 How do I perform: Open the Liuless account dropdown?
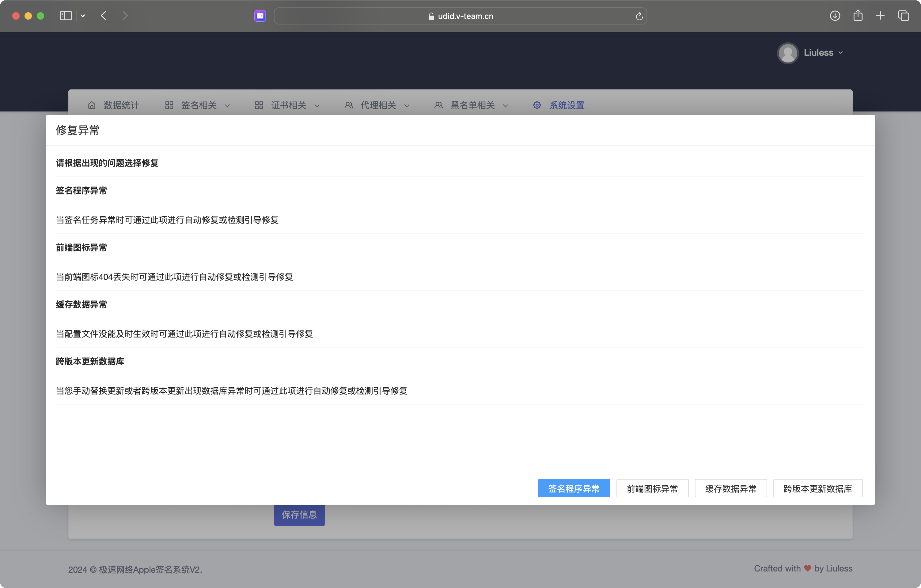click(823, 53)
